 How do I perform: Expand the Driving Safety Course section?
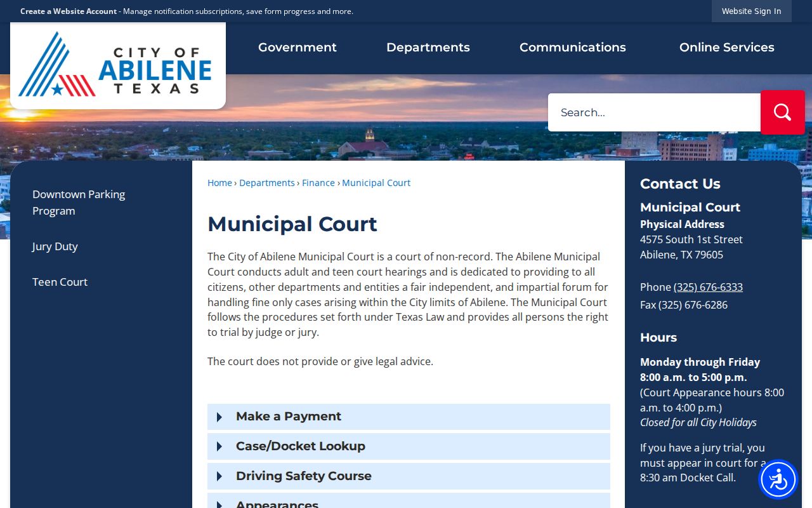pyautogui.click(x=409, y=476)
